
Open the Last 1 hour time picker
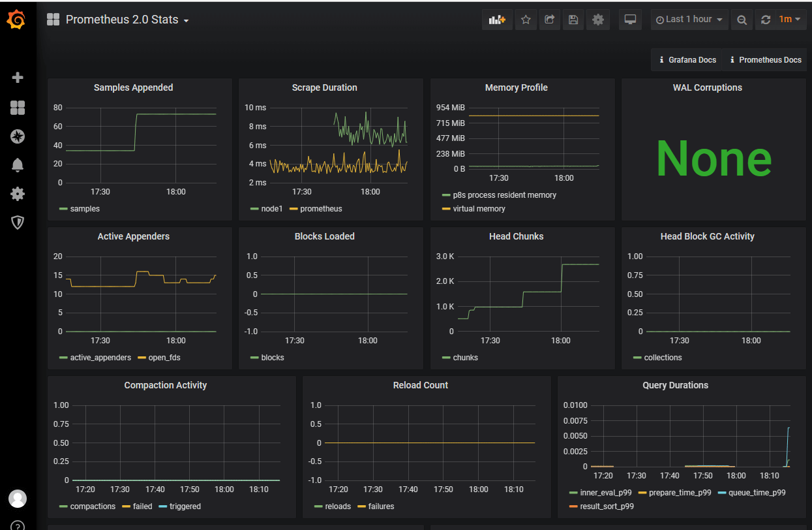click(x=689, y=20)
